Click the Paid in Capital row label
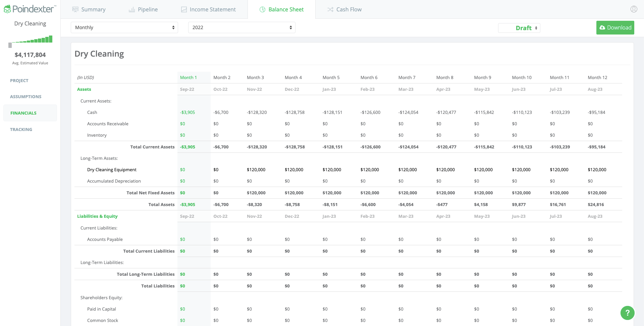The height and width of the screenshot is (326, 644). click(x=102, y=309)
